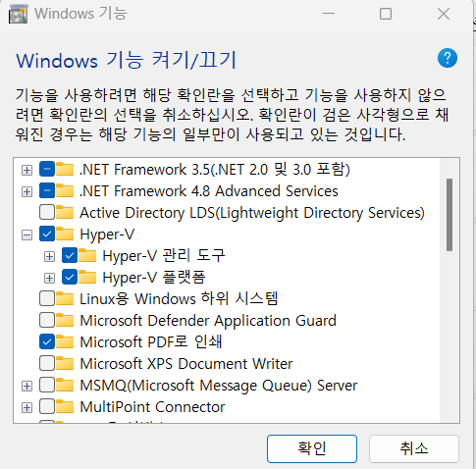Expand the Hyper-V 관리 도구 node
Image resolution: width=476 pixels, height=469 pixels.
pos(49,256)
